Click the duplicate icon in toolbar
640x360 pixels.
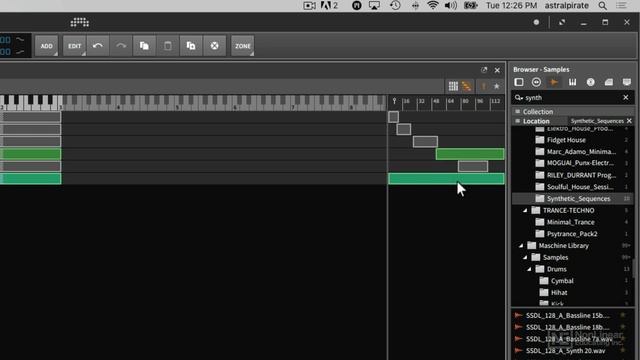pos(191,46)
